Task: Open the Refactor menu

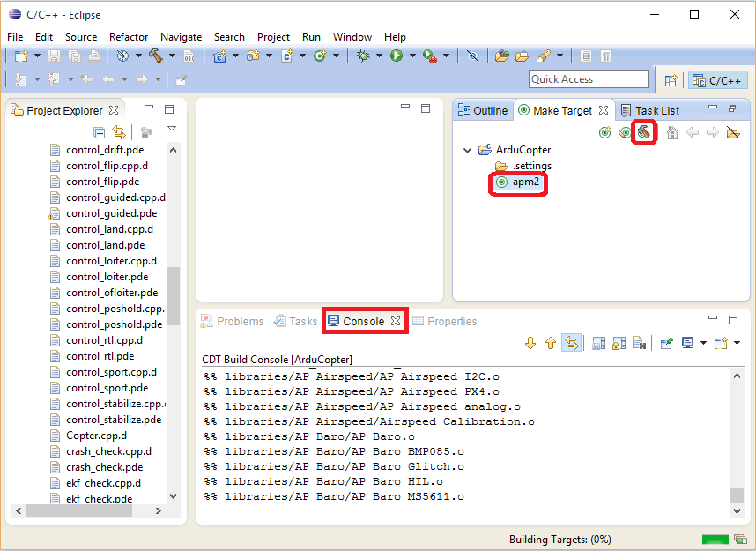Action: point(129,37)
